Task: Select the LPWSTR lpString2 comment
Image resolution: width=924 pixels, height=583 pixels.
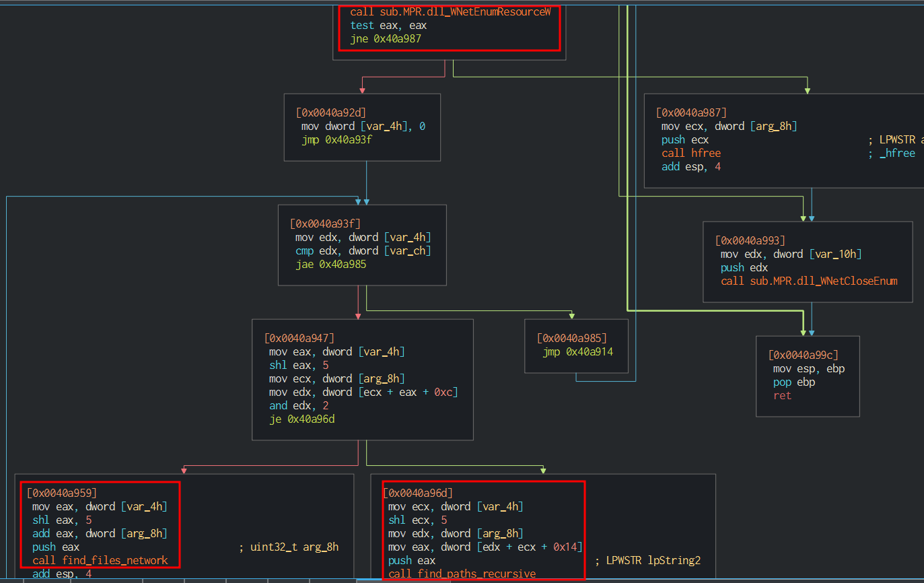Action: (x=647, y=560)
